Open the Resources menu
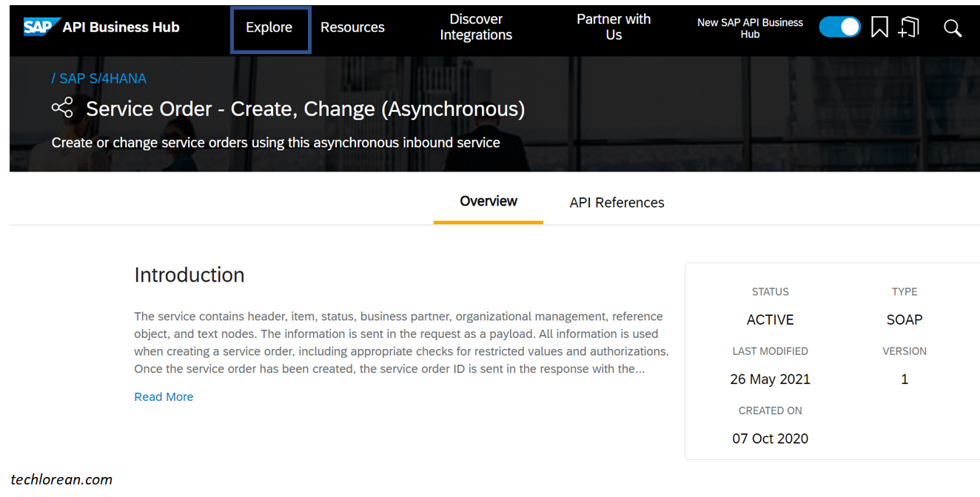This screenshot has width=980, height=497. pos(352,27)
